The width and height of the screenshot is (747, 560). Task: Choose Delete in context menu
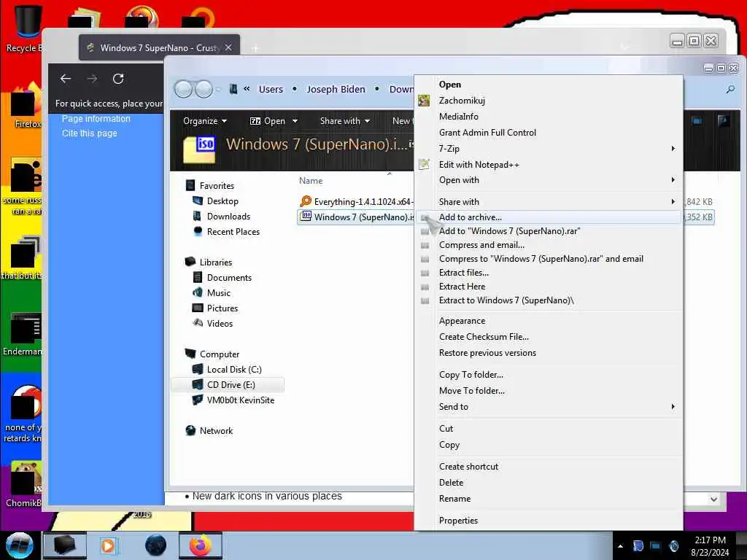coord(549,483)
